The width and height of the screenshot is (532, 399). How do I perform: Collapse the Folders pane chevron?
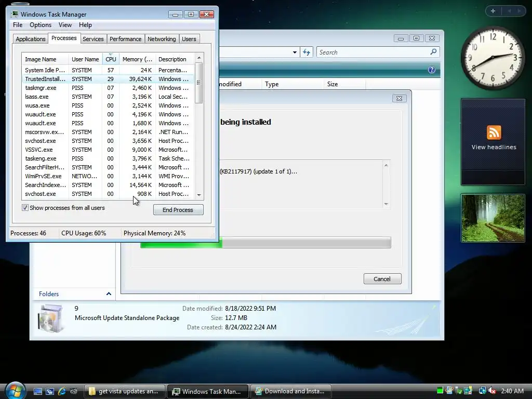(x=109, y=294)
